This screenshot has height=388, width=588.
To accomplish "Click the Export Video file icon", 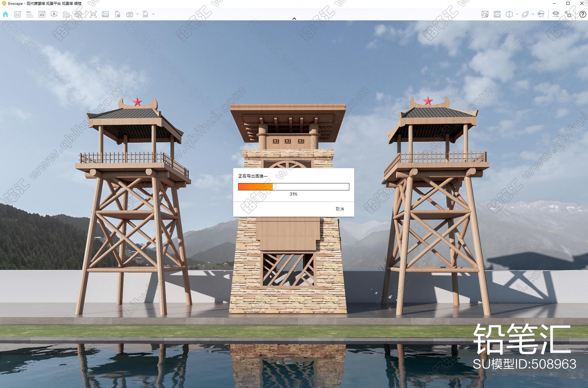I will point(118,14).
